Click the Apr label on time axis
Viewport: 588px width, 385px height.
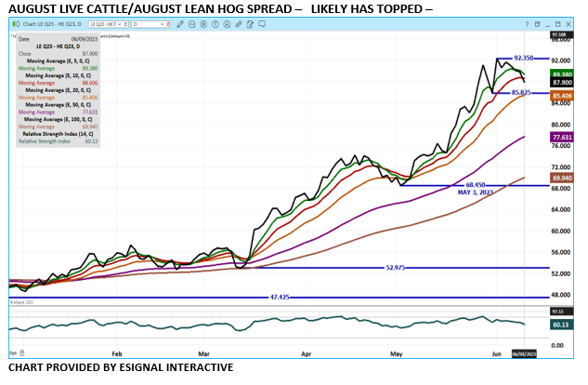[x=307, y=354]
